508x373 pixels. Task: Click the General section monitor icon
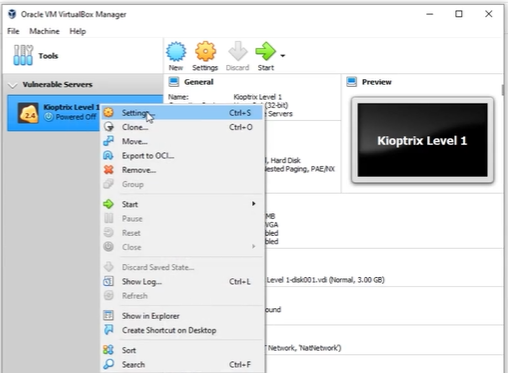174,82
